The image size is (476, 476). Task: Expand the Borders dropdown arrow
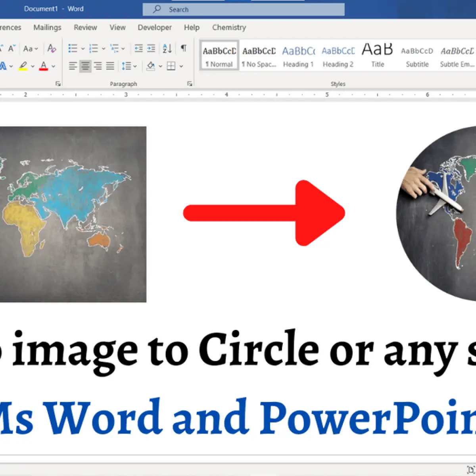[181, 66]
